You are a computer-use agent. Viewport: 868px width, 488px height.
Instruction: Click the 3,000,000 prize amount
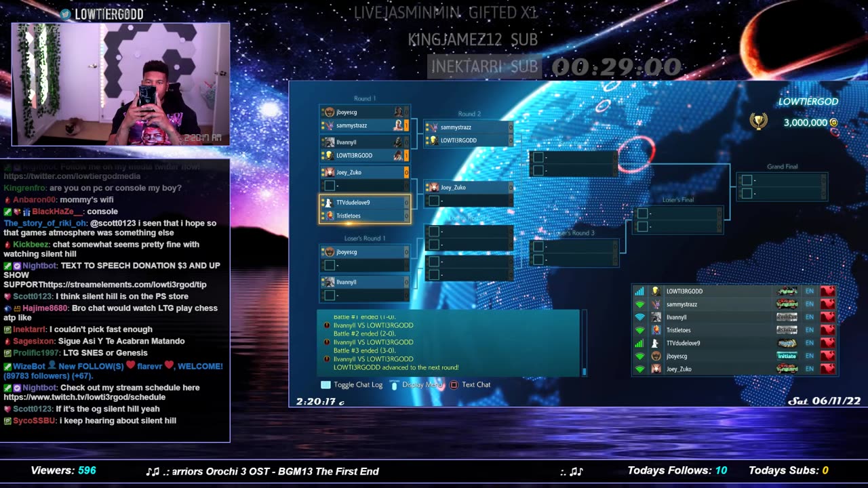point(806,123)
